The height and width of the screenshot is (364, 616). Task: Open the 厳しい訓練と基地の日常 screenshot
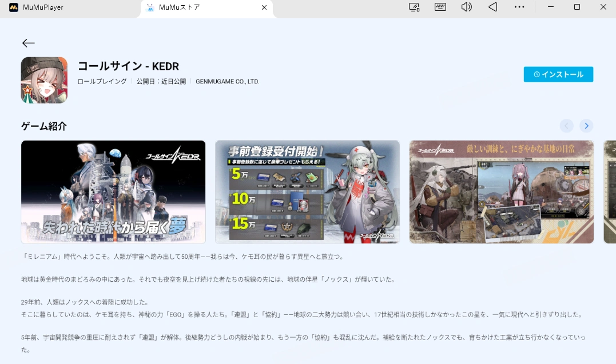click(501, 191)
